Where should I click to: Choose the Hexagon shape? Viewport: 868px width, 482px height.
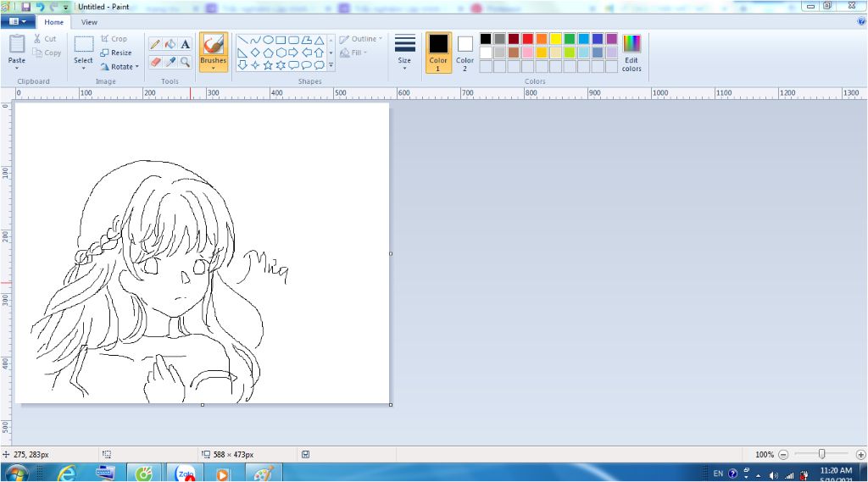coord(281,53)
